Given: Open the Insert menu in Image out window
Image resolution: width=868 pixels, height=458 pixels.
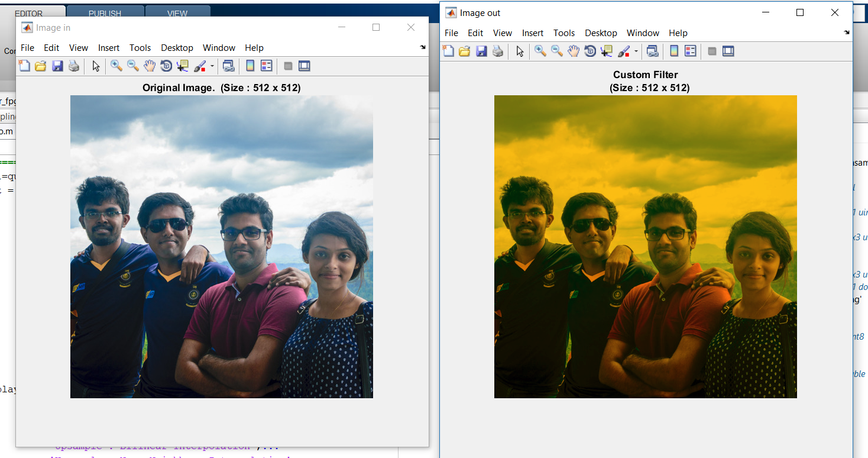Looking at the screenshot, I should pos(533,33).
